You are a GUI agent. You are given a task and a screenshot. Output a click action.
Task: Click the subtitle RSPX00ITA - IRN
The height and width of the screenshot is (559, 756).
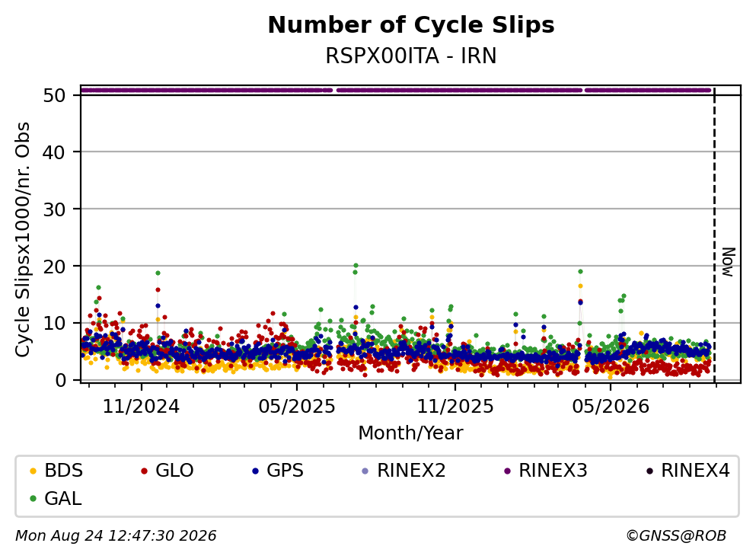(411, 56)
